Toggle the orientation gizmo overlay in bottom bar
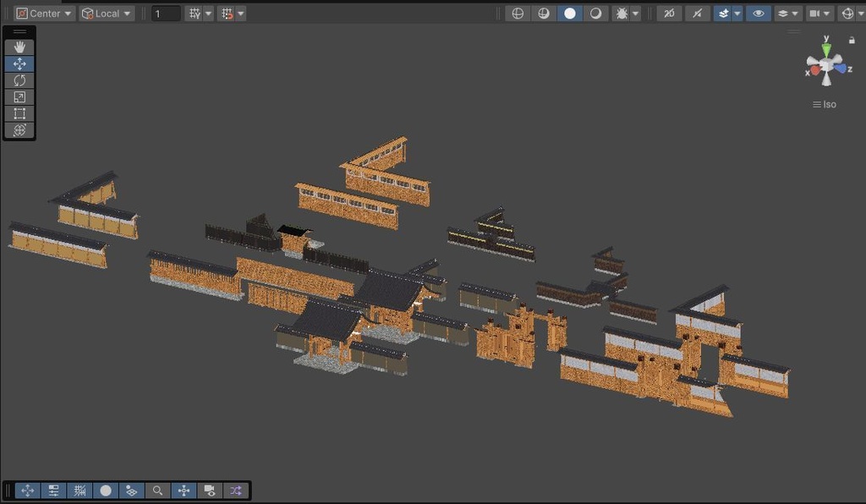The image size is (866, 504). [x=184, y=490]
